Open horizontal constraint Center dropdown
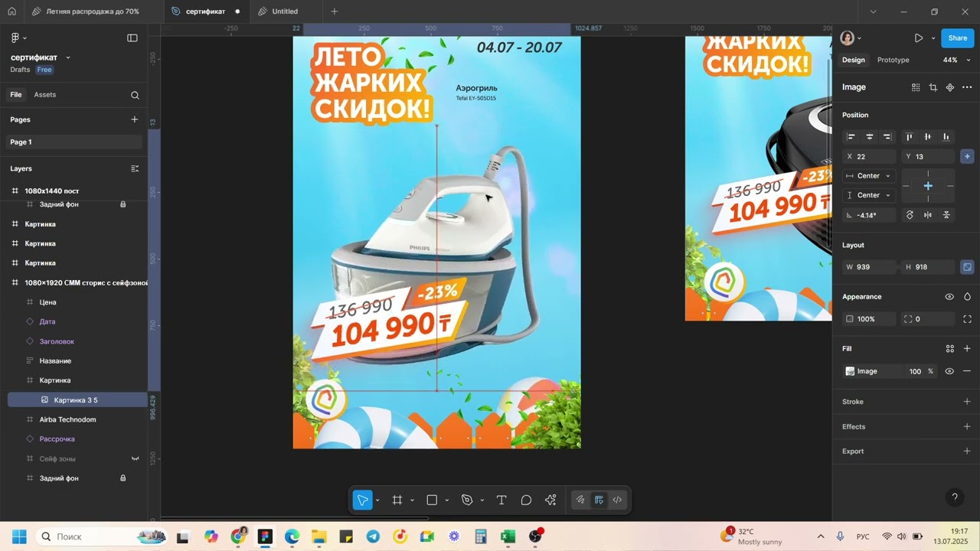Screen dimensions: 980x551 coord(869,176)
